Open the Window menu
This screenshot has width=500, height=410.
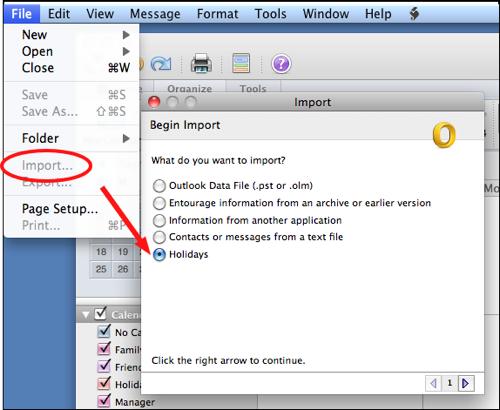click(x=326, y=14)
